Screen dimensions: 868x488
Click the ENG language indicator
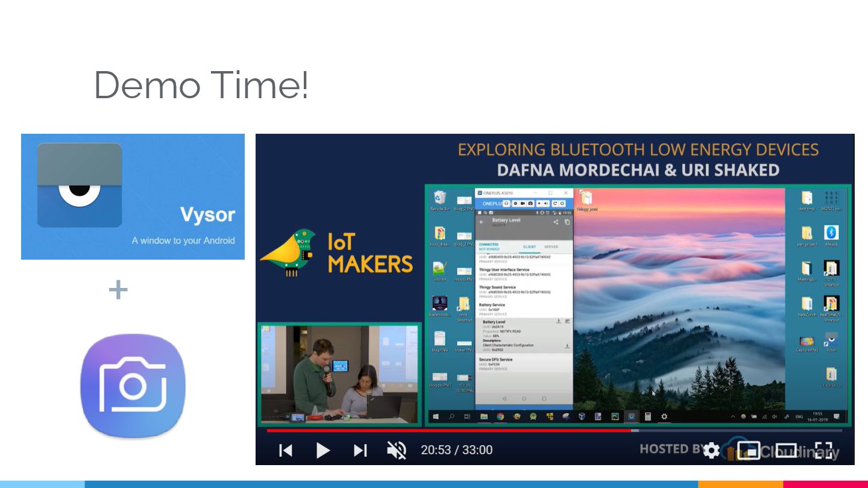pyautogui.click(x=799, y=417)
